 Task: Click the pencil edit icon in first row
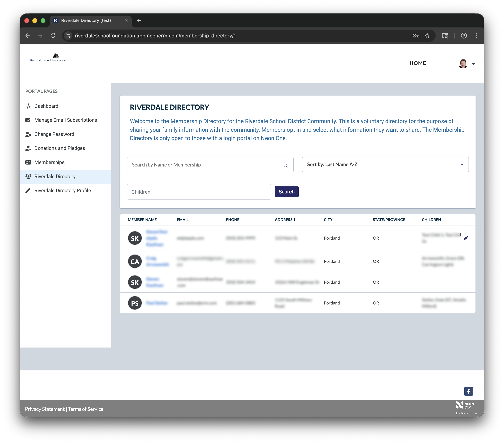click(x=465, y=238)
